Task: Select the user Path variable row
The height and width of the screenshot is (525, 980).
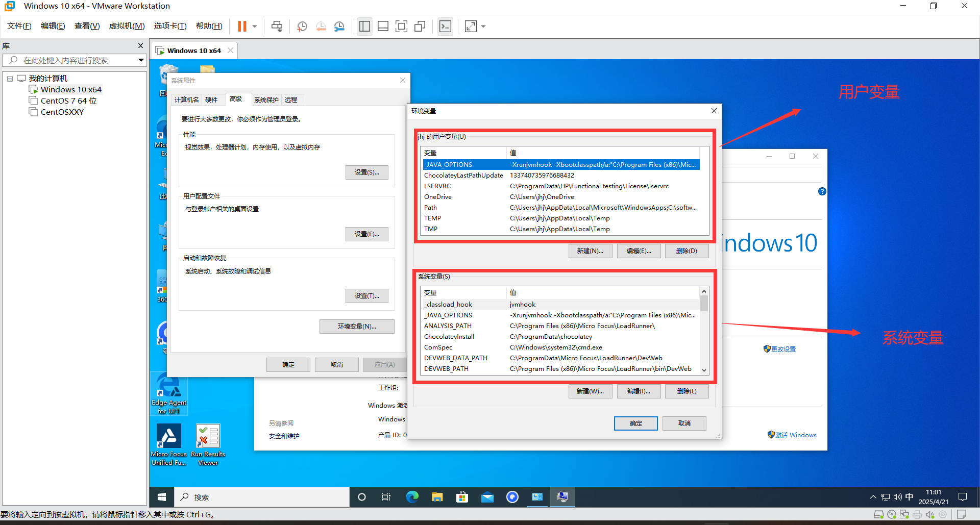Action: pyautogui.click(x=561, y=208)
